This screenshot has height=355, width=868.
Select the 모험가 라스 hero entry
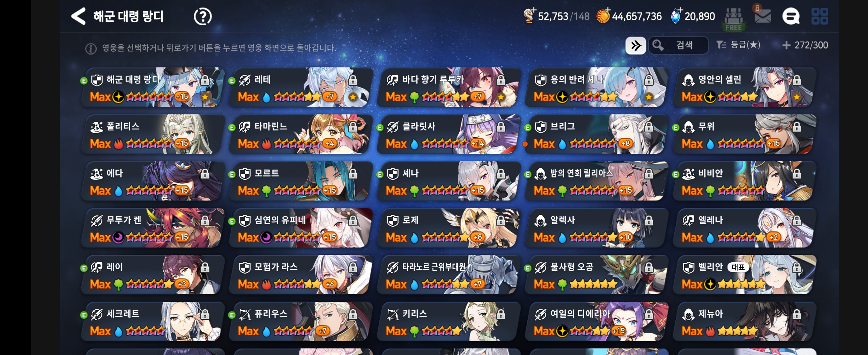point(301,275)
